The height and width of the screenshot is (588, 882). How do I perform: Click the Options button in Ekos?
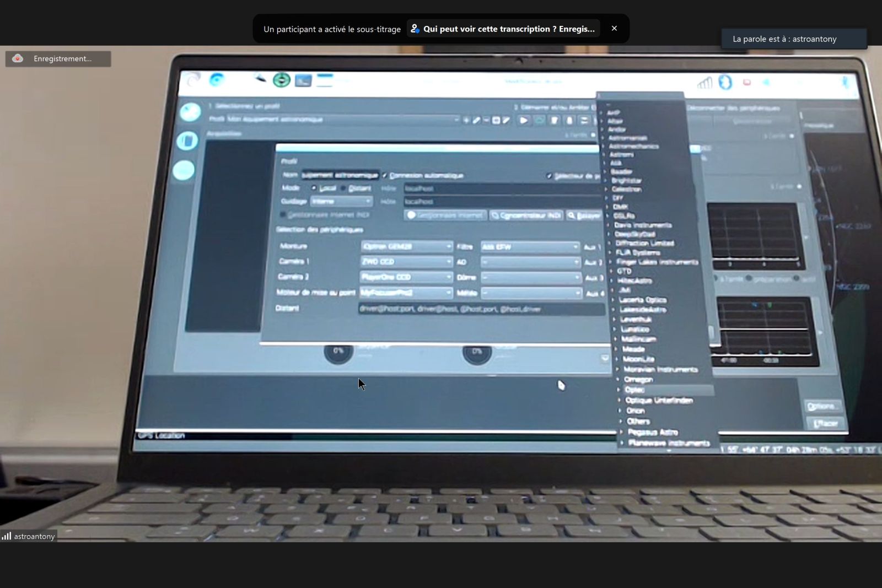pyautogui.click(x=822, y=406)
